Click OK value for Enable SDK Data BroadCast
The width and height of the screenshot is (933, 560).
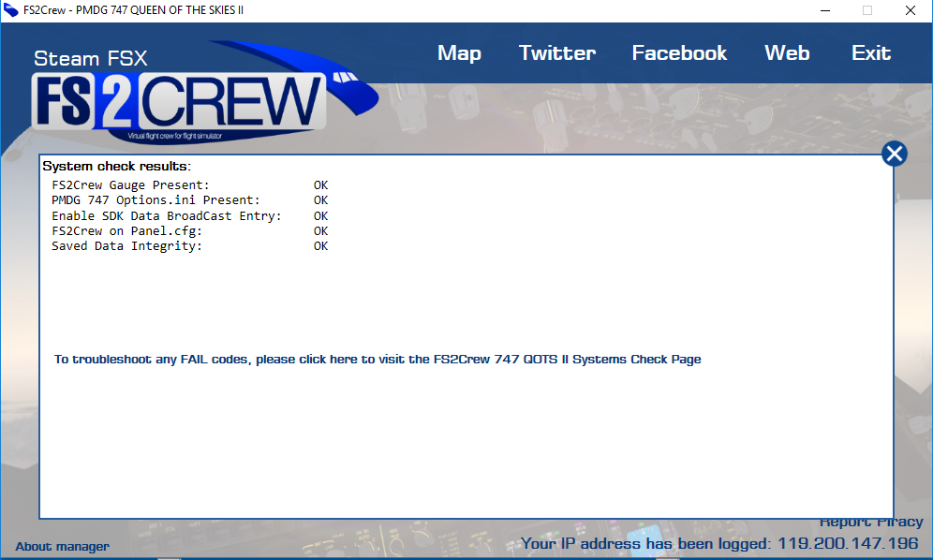pos(320,216)
